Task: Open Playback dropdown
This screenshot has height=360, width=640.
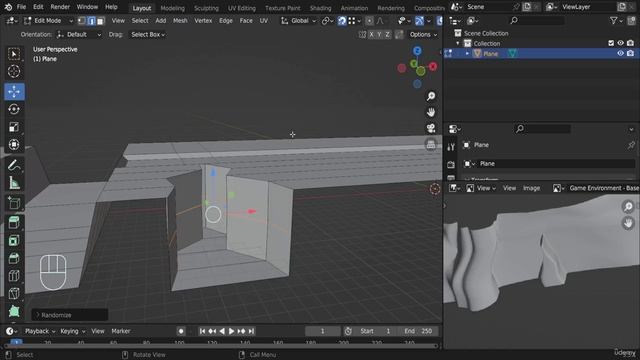Action: pos(40,331)
